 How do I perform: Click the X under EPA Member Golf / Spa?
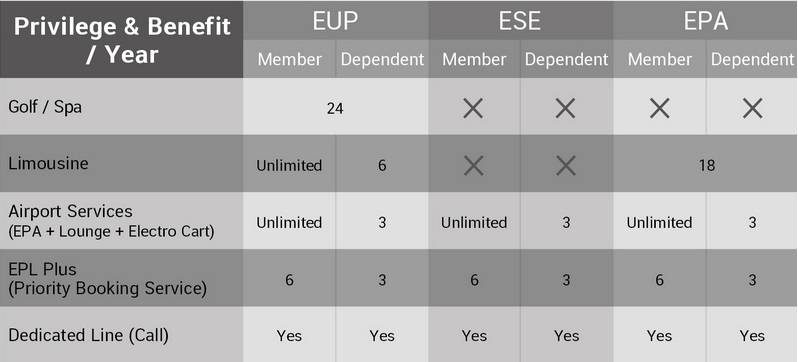point(660,108)
